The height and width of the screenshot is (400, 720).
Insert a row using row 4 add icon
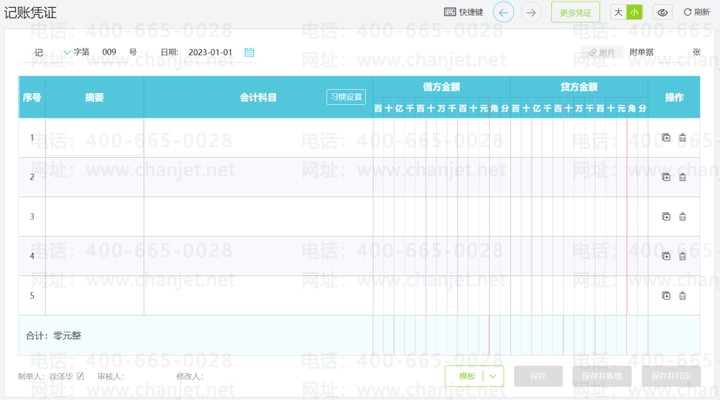click(666, 256)
